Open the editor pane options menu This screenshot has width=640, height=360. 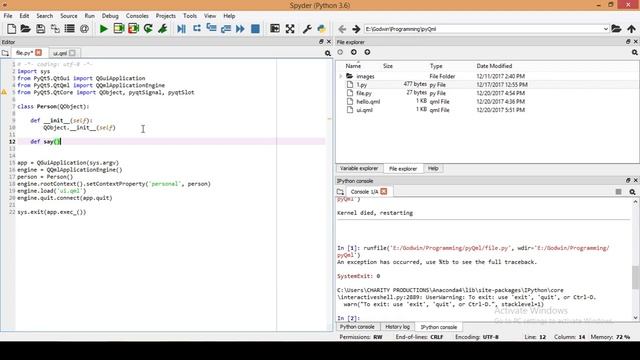point(328,53)
